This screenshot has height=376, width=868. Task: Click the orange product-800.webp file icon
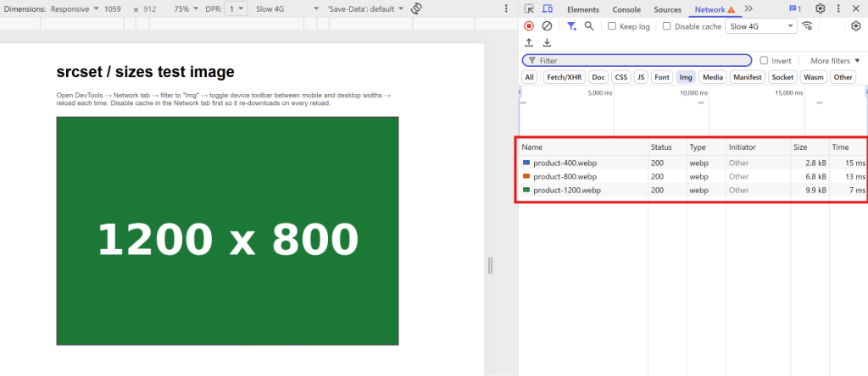click(526, 176)
